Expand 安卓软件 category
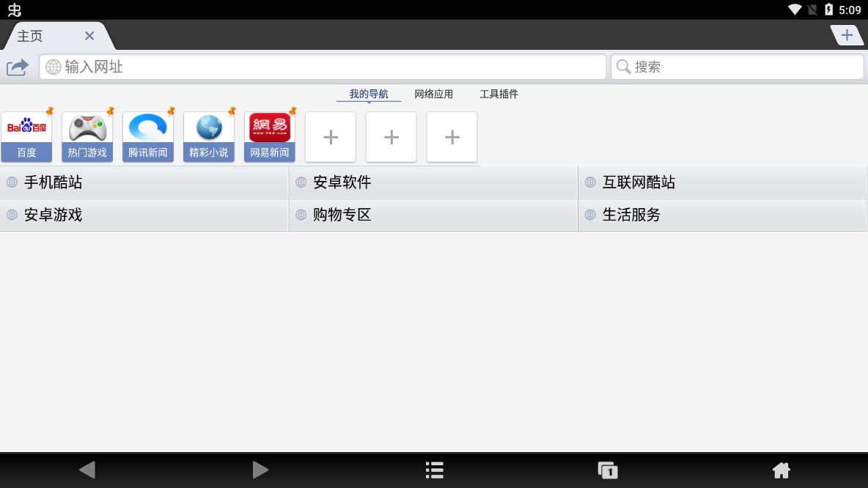 (x=433, y=182)
